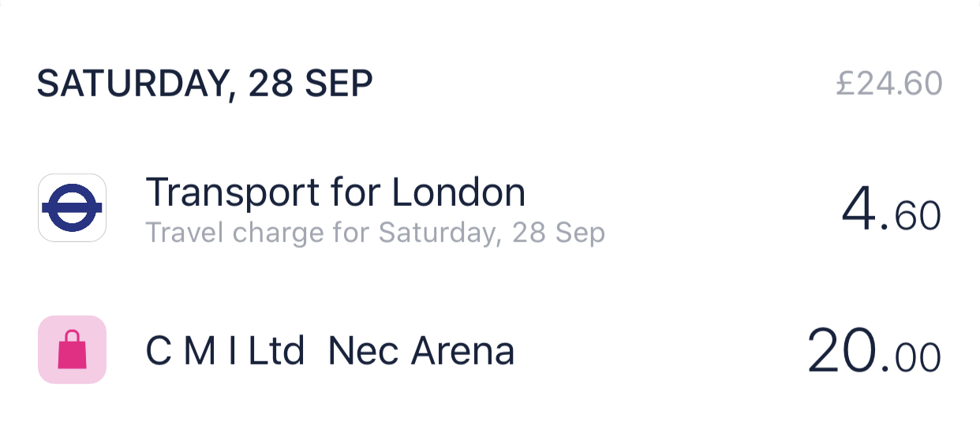Click the C M I Ltd text

coord(225,351)
